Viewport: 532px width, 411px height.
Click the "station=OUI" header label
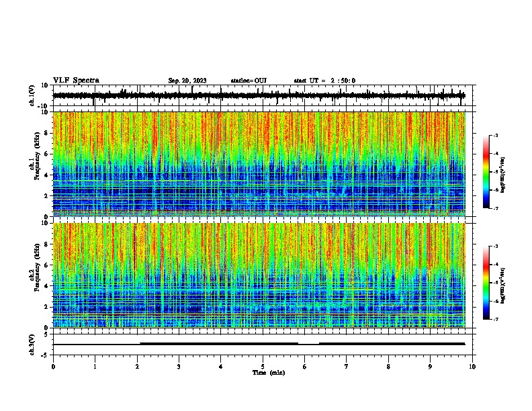249,81
